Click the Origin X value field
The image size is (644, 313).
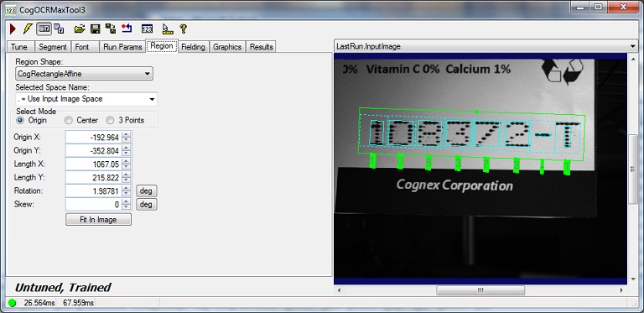(94, 137)
